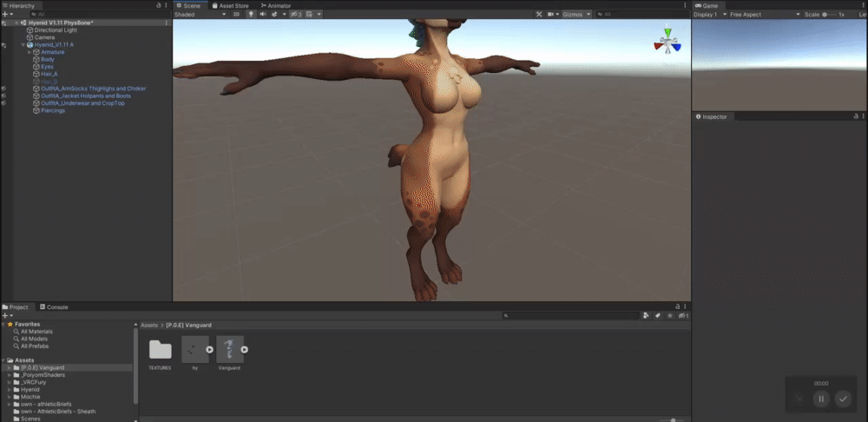
Task: Select the Vanguard asset thumbnail
Action: click(230, 349)
